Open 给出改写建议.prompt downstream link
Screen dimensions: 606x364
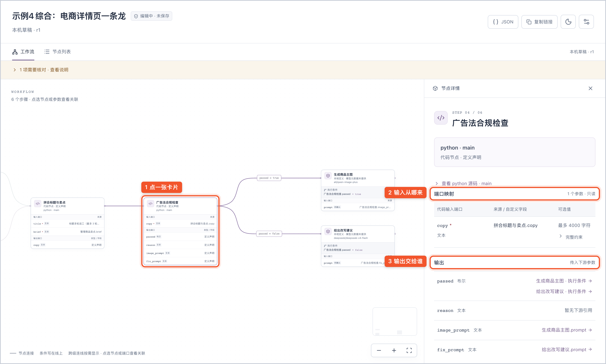click(567, 349)
